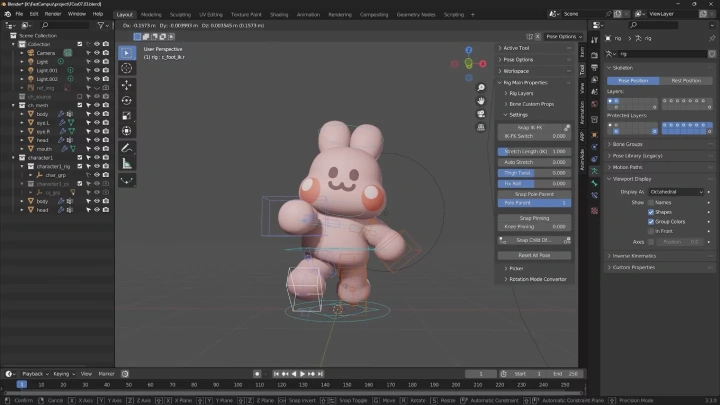Open Display As Octahedral dropdown
The image size is (720, 405).
coord(676,192)
